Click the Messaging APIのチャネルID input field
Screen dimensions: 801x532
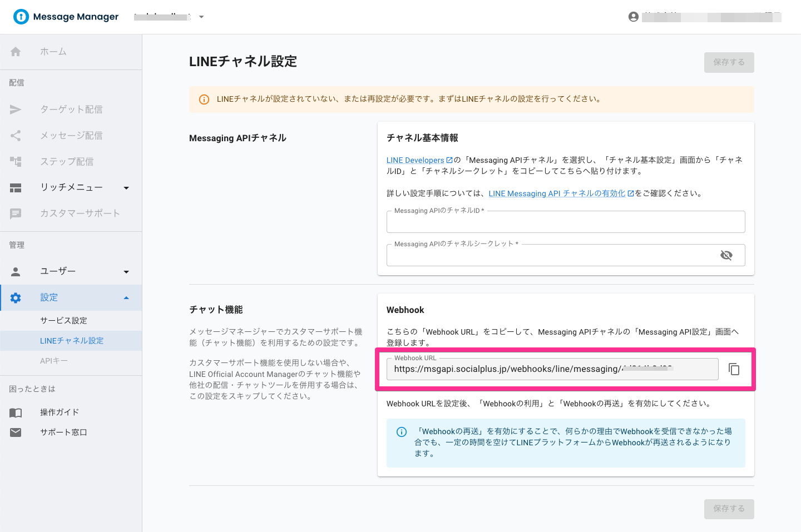pos(566,222)
